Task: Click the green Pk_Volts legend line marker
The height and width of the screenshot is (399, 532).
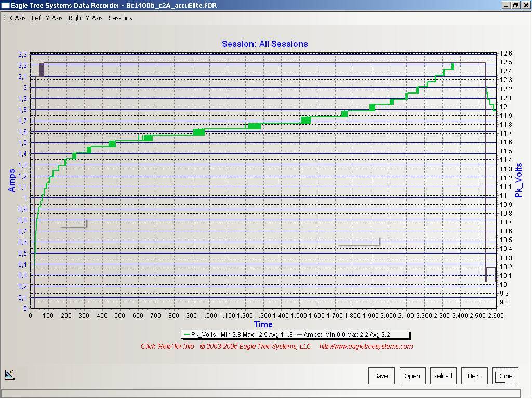Action: click(x=187, y=335)
